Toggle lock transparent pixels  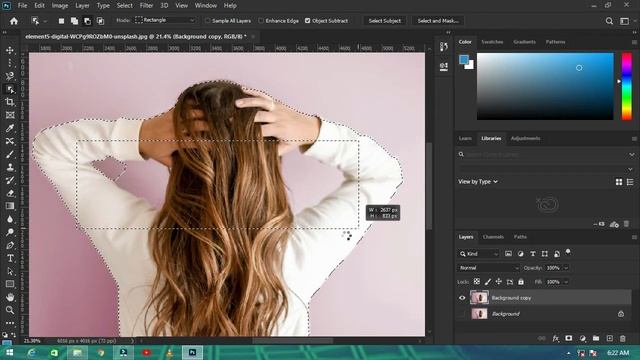click(477, 282)
